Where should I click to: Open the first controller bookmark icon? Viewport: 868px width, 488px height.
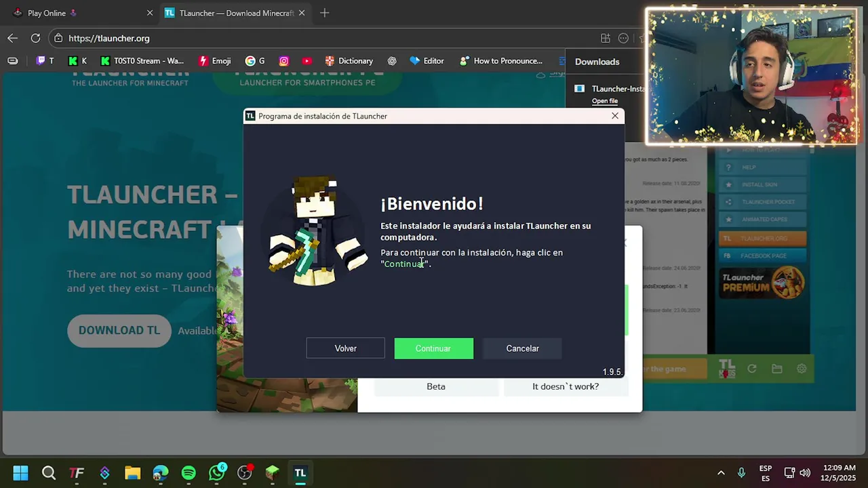(x=12, y=60)
